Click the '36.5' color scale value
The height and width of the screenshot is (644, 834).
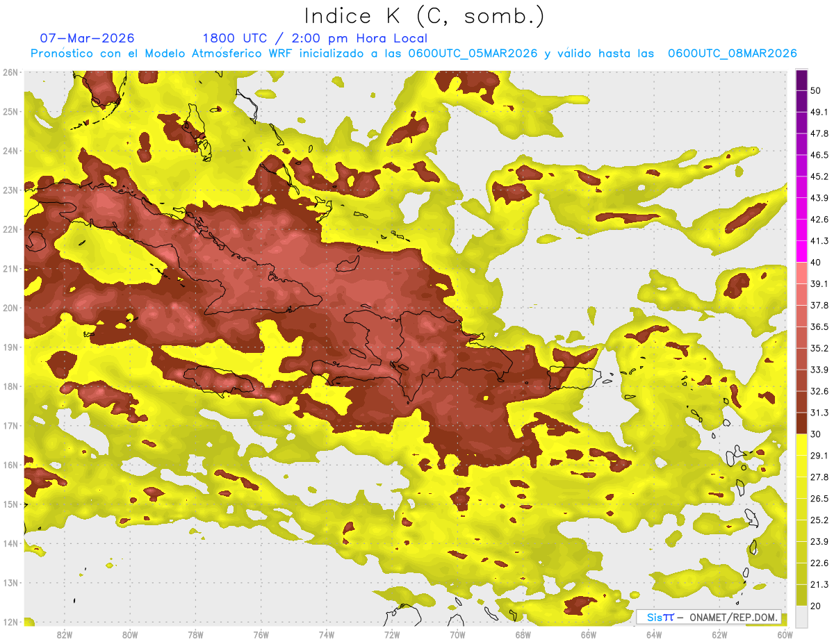click(x=819, y=327)
